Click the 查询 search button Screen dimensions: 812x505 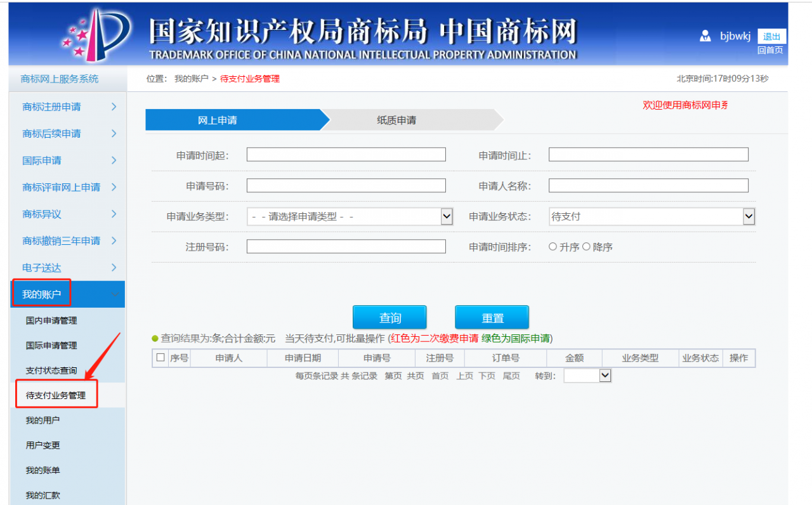pyautogui.click(x=389, y=317)
